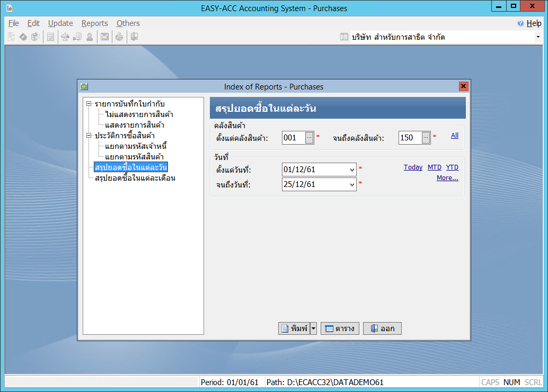Expand the print button dropdown arrow
548x392 pixels.
coord(313,328)
